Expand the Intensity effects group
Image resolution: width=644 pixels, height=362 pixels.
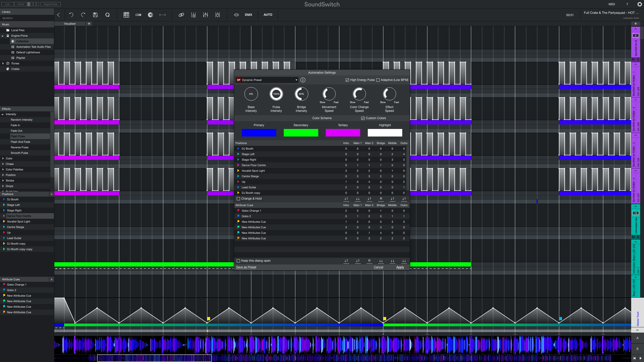tap(3, 114)
